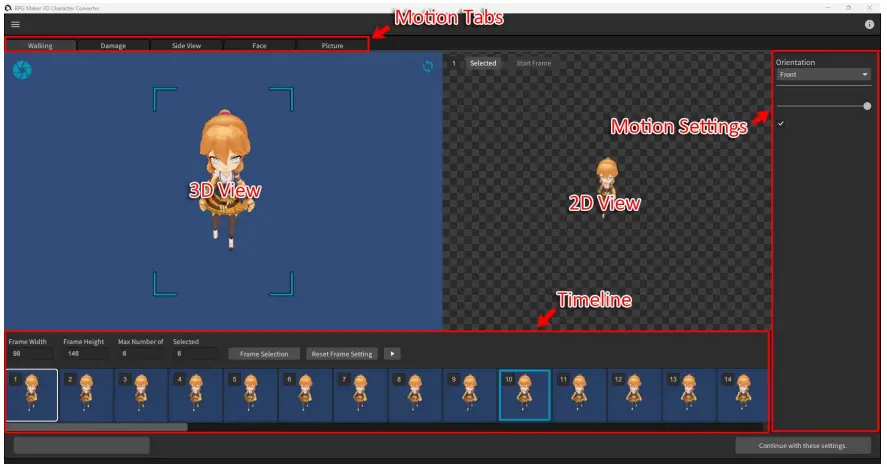Screen dimensions: 887x467
Task: Switch to the Damage tab
Action: pos(113,46)
